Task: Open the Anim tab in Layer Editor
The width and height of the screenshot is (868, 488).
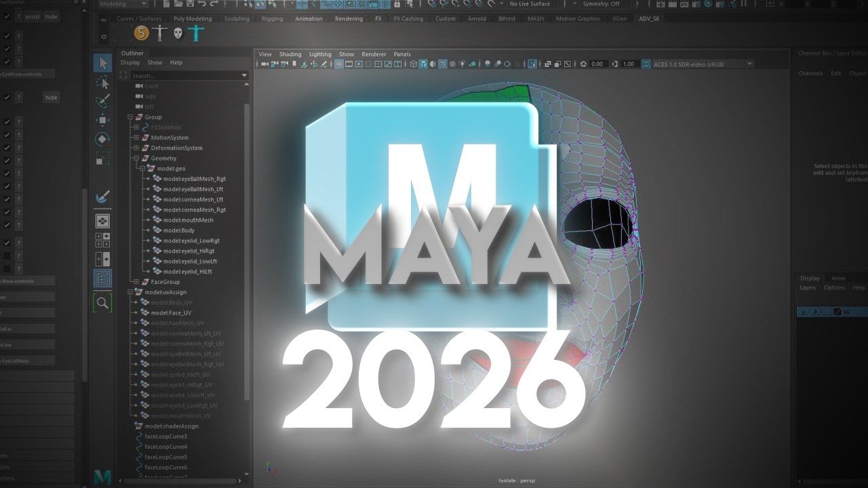Action: point(838,278)
